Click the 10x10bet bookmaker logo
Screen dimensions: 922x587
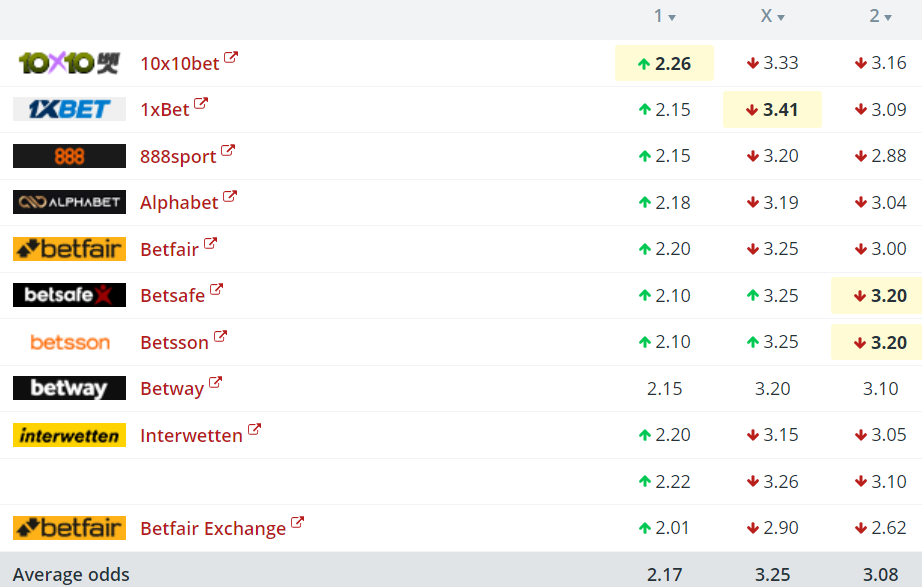69,63
